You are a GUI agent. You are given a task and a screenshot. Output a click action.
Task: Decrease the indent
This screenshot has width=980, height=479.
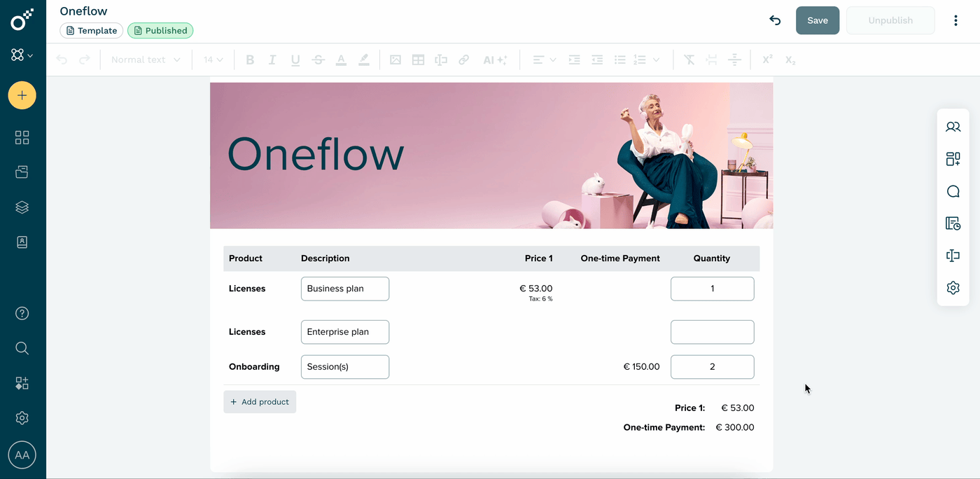coord(597,60)
